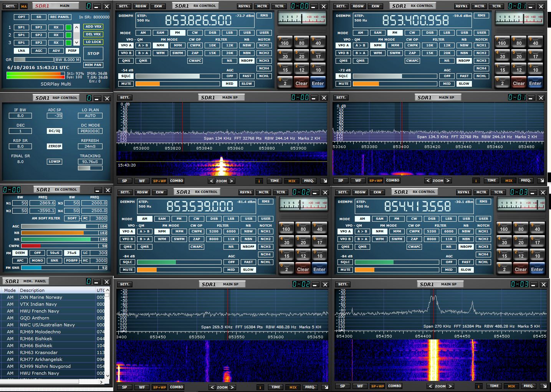Click the MIX icon below the waterfall

point(291,180)
